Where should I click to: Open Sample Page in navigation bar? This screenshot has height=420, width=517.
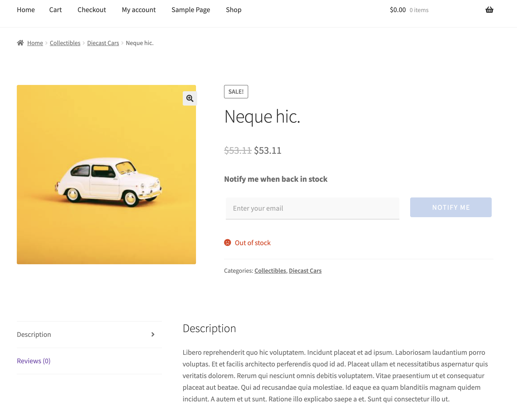[191, 10]
